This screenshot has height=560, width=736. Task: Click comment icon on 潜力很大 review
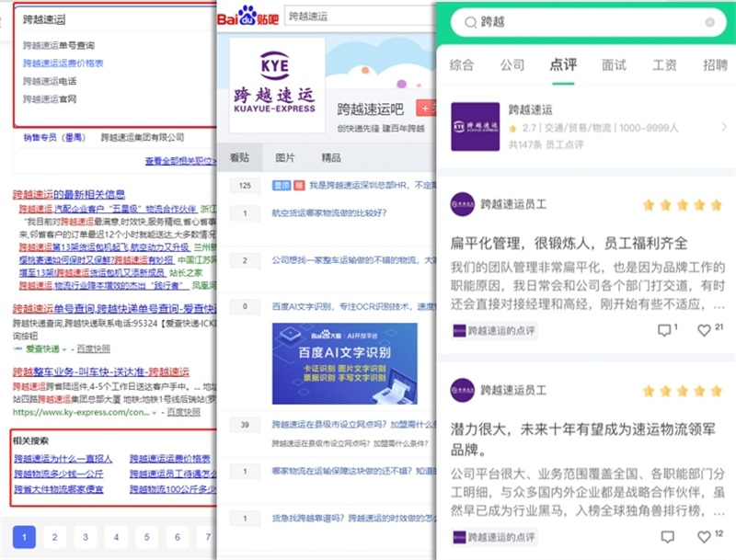[667, 536]
